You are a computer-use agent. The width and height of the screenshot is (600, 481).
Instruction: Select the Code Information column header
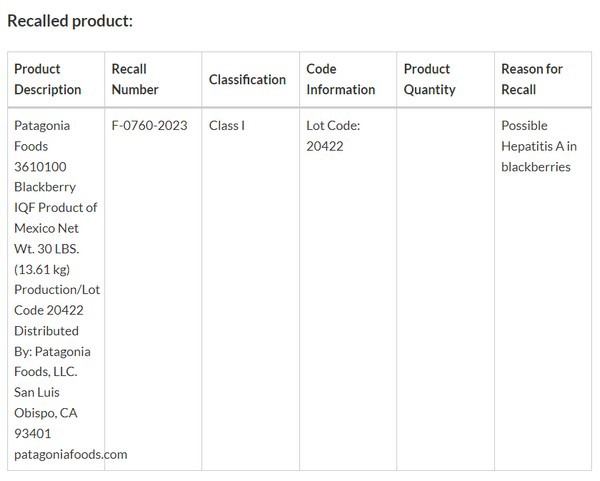(340, 79)
